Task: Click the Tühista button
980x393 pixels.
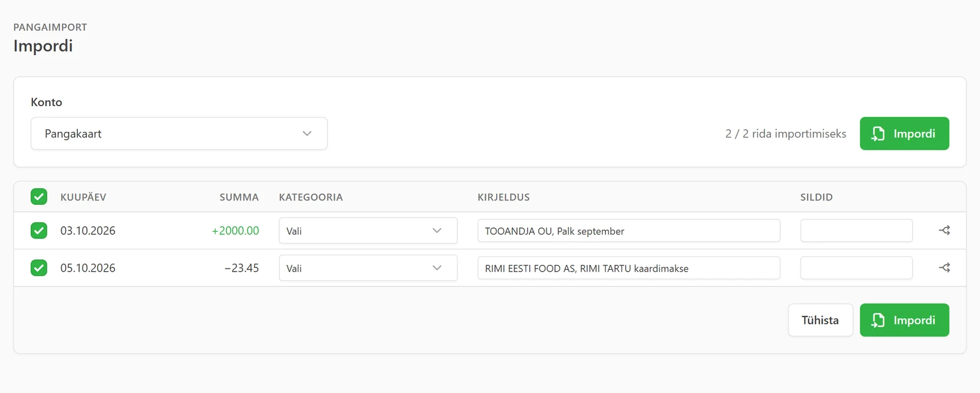Action: tap(820, 320)
